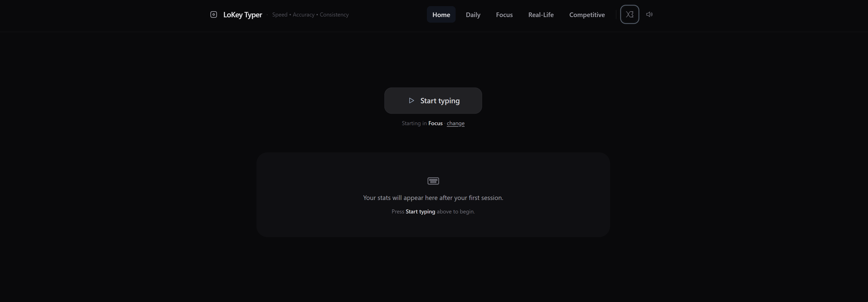Select the Real-Life tab

tap(541, 15)
